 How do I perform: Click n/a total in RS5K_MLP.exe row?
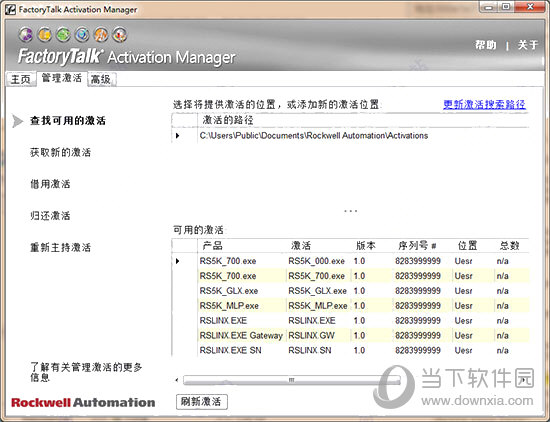(x=503, y=306)
